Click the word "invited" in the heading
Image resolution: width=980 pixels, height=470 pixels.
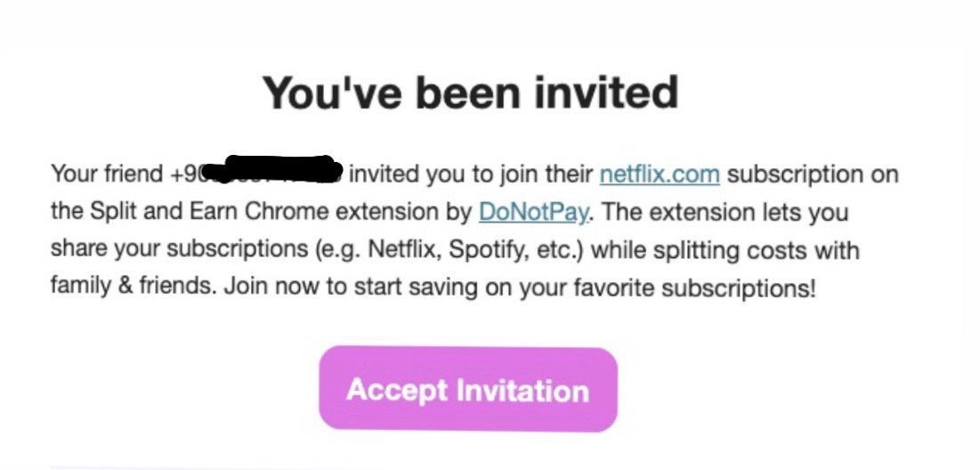point(608,93)
